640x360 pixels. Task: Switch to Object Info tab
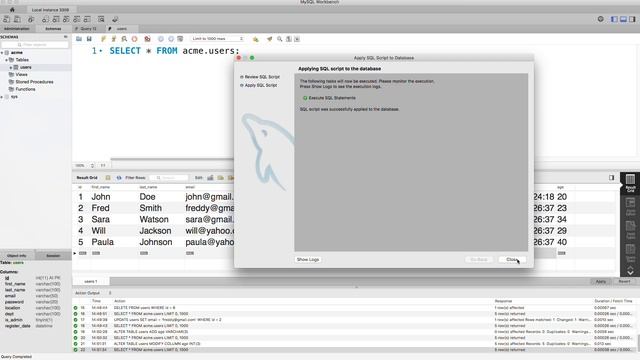click(x=17, y=256)
